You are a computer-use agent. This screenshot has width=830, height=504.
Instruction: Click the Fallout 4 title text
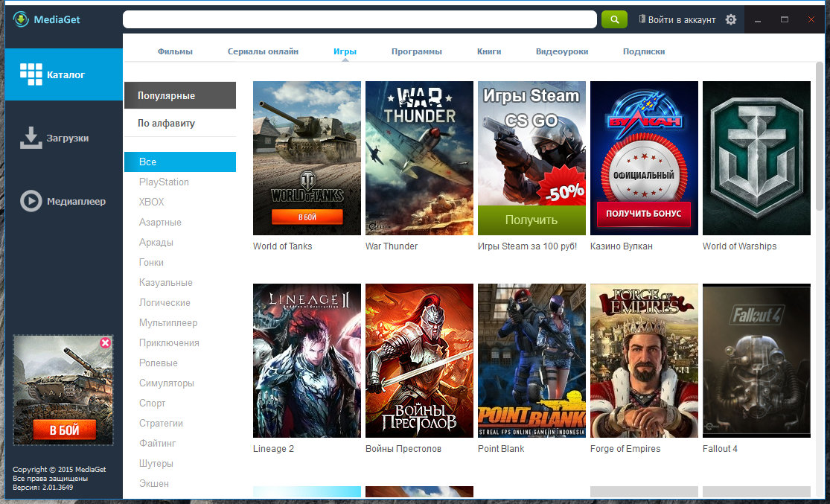(x=720, y=448)
